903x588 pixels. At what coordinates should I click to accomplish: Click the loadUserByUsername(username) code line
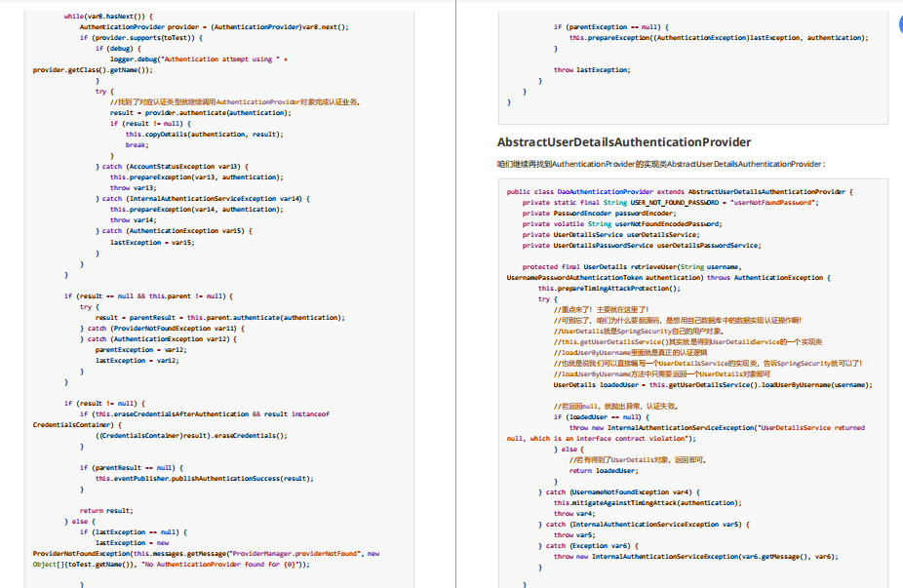click(713, 385)
